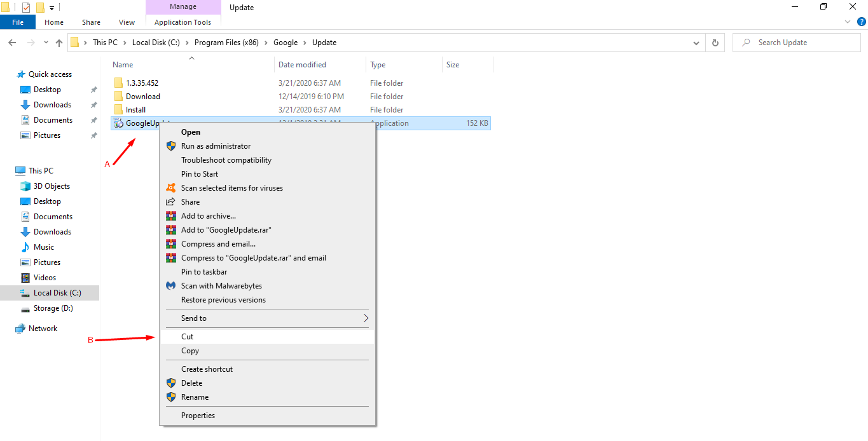Choose Pin to Start
Screen dimensions: 868x441
267,174
